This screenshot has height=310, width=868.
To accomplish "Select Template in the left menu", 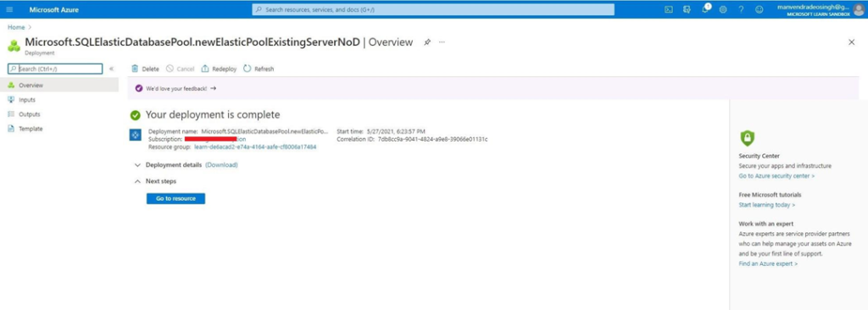I will (59, 129).
